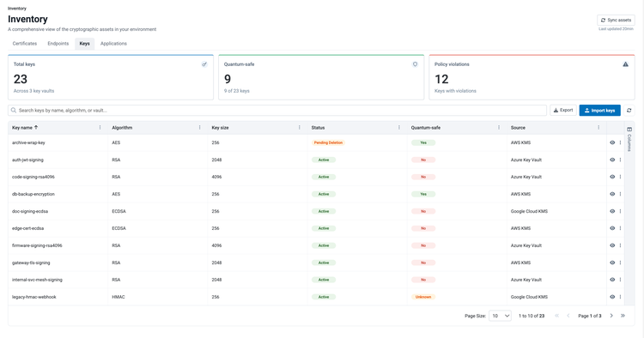Open the Page Size dropdown
This screenshot has height=338, width=644.
pyautogui.click(x=500, y=316)
